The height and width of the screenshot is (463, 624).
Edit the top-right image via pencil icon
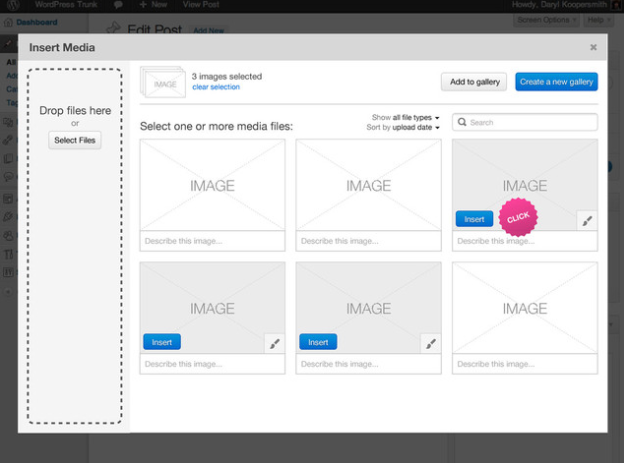tap(587, 220)
